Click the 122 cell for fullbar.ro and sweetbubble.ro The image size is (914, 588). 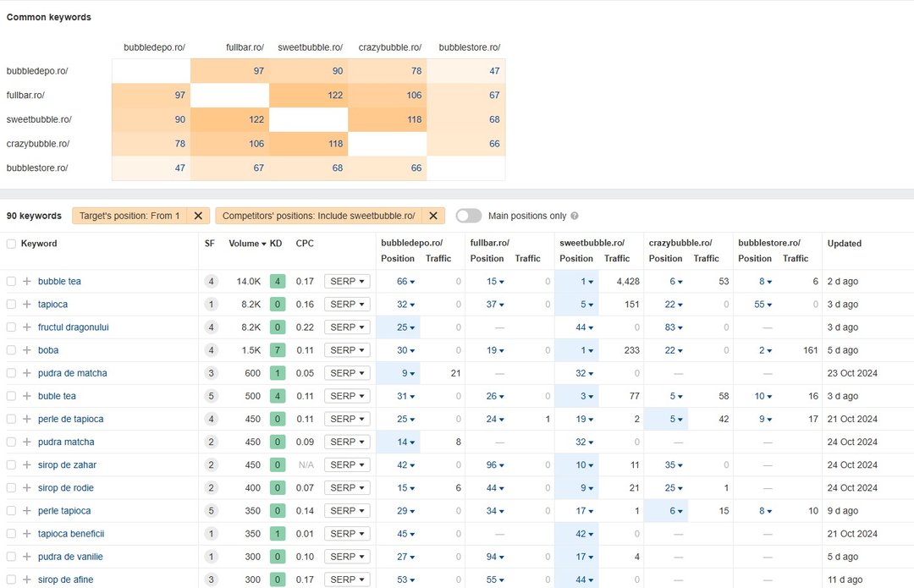tap(308, 96)
